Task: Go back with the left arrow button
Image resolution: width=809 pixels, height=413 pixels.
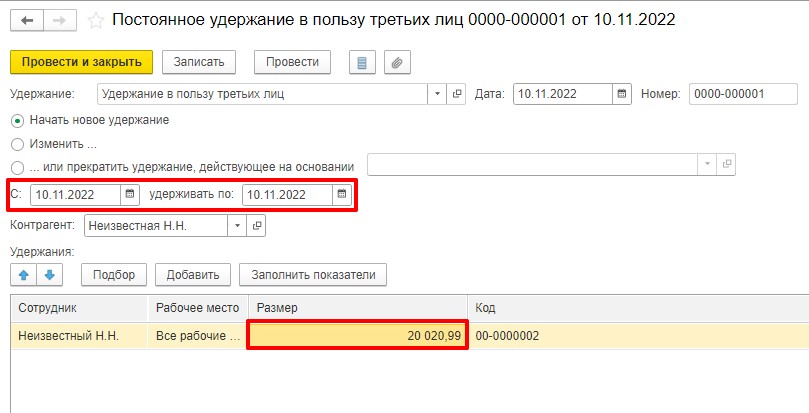Action: [27, 21]
